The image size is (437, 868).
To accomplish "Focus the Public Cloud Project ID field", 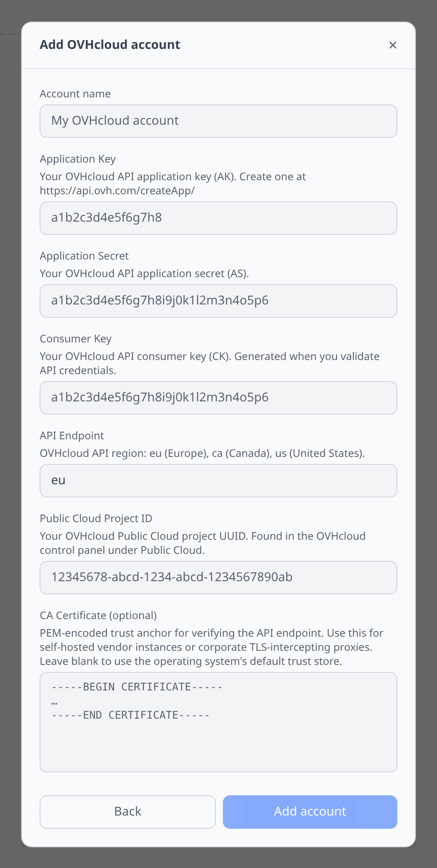I will pyautogui.click(x=218, y=578).
